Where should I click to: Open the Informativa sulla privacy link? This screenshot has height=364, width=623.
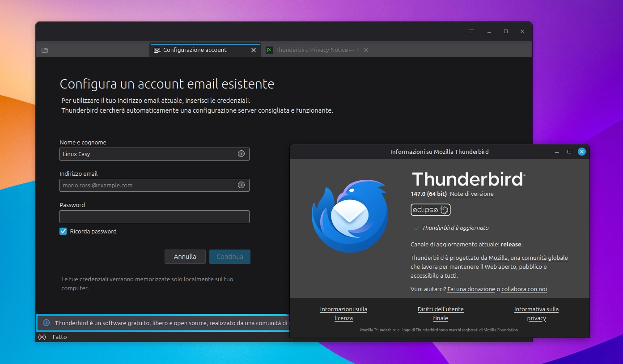click(x=536, y=313)
